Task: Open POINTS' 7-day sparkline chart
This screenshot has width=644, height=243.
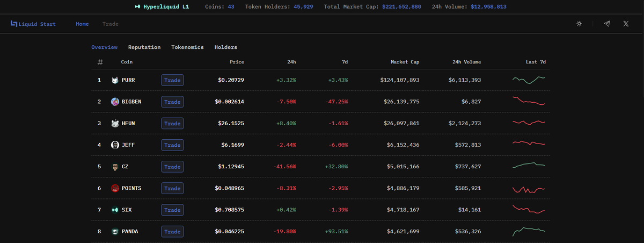Action: [x=529, y=190]
